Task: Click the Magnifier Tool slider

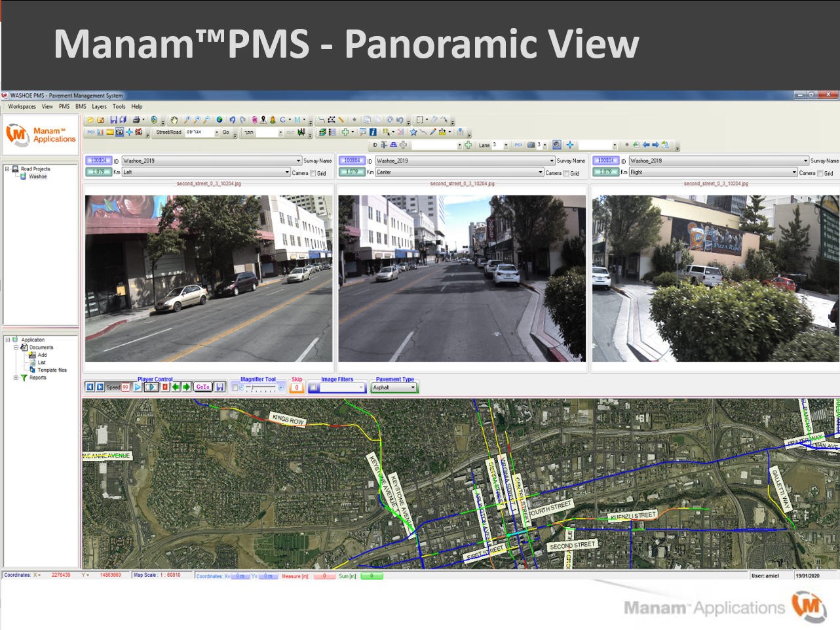Action: pos(261,388)
